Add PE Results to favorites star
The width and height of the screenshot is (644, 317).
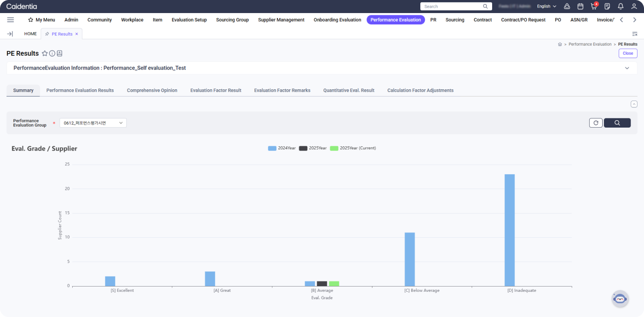[x=44, y=54]
